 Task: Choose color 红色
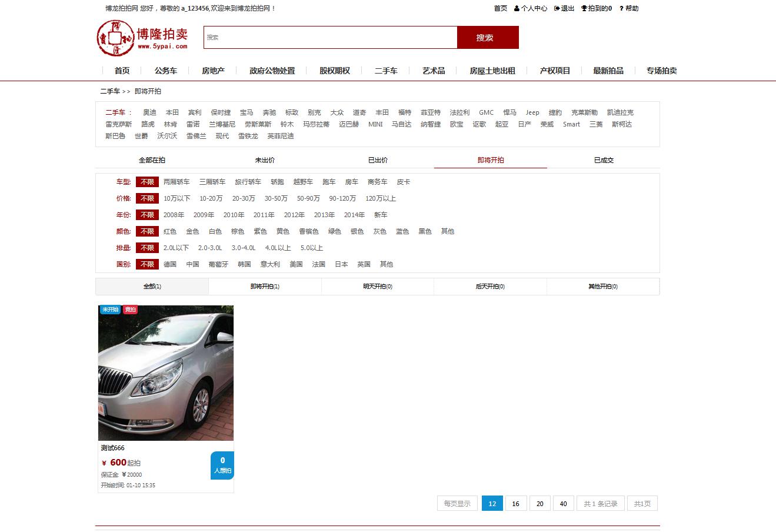170,231
